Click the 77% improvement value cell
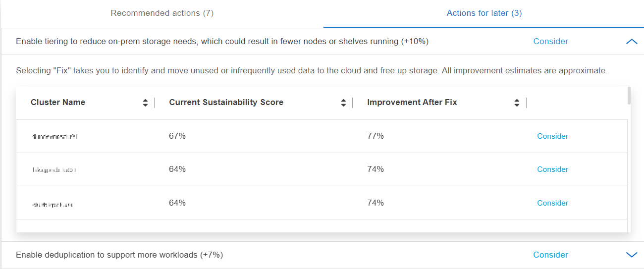Viewport: 644px width, 269px height. [x=376, y=136]
